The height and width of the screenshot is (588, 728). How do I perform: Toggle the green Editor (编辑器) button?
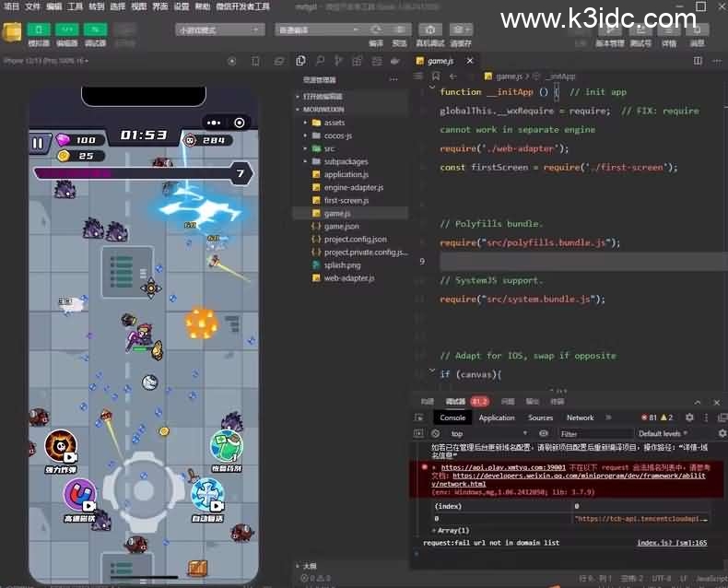[67, 29]
